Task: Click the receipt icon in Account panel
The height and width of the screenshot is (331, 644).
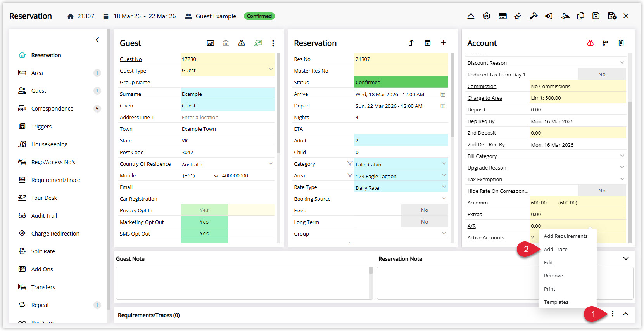Action: click(x=621, y=43)
